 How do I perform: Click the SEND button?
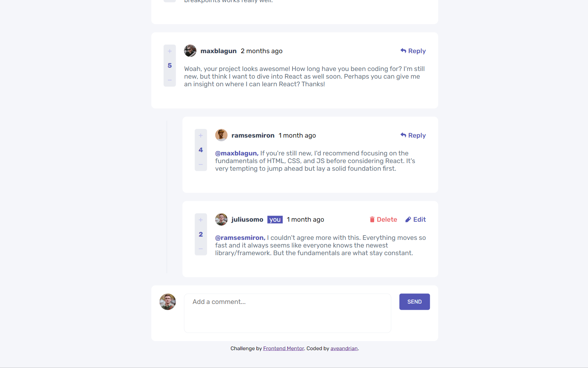(415, 302)
